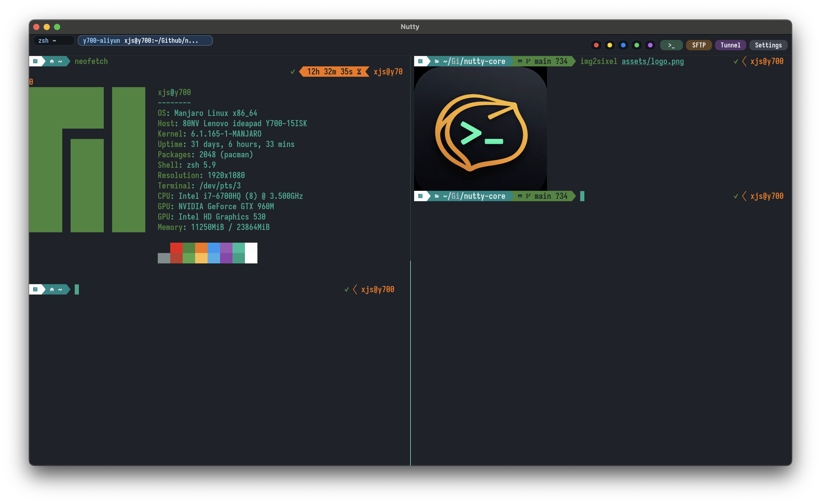Click the ~/Gi/nutty-core path in top-right prompt
821x504 pixels.
[474, 61]
